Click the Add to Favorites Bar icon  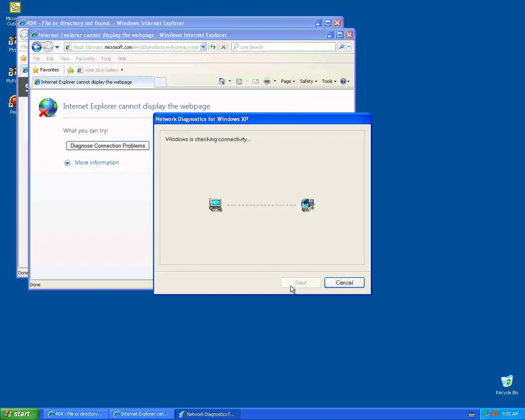pos(71,70)
